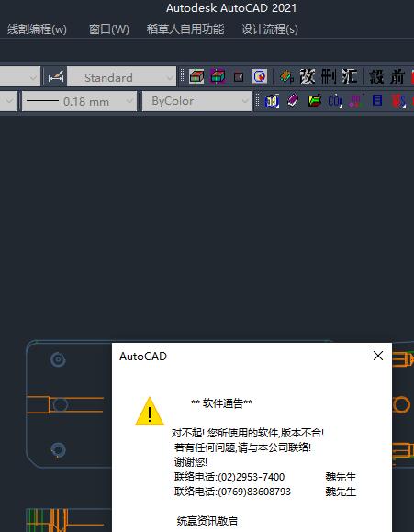Open the 线割编程(w) menu
The image size is (414, 532).
37,29
